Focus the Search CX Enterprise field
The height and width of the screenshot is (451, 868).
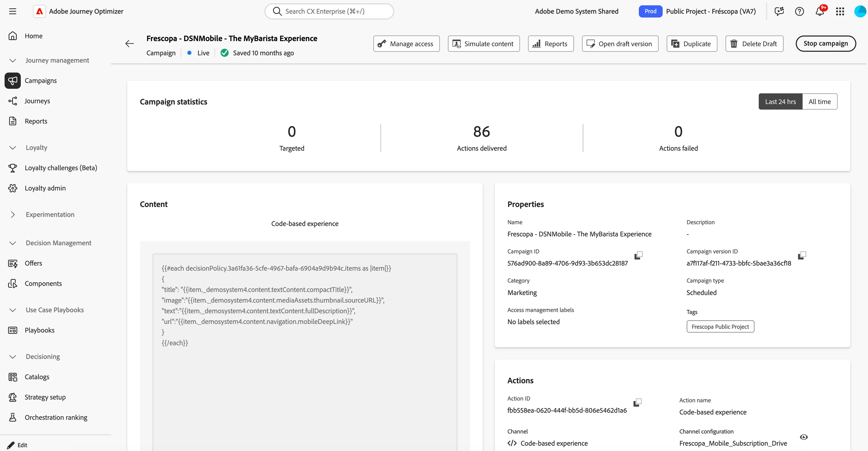(x=329, y=11)
